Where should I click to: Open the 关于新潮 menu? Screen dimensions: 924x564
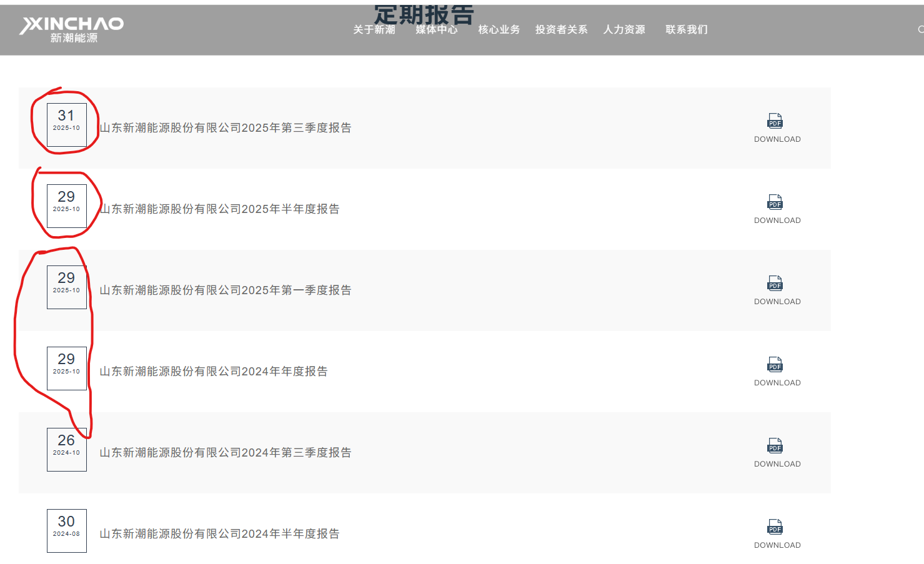[x=374, y=29]
